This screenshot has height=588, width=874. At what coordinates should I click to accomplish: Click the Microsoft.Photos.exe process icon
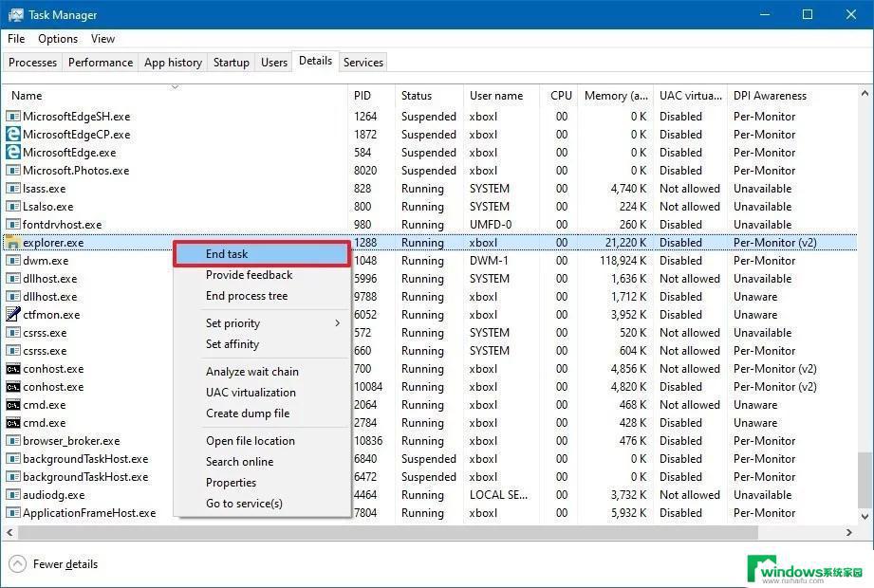(13, 171)
